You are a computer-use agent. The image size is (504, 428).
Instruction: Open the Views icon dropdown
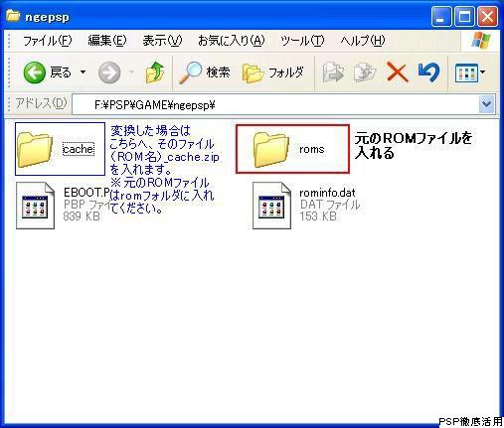pos(470,72)
